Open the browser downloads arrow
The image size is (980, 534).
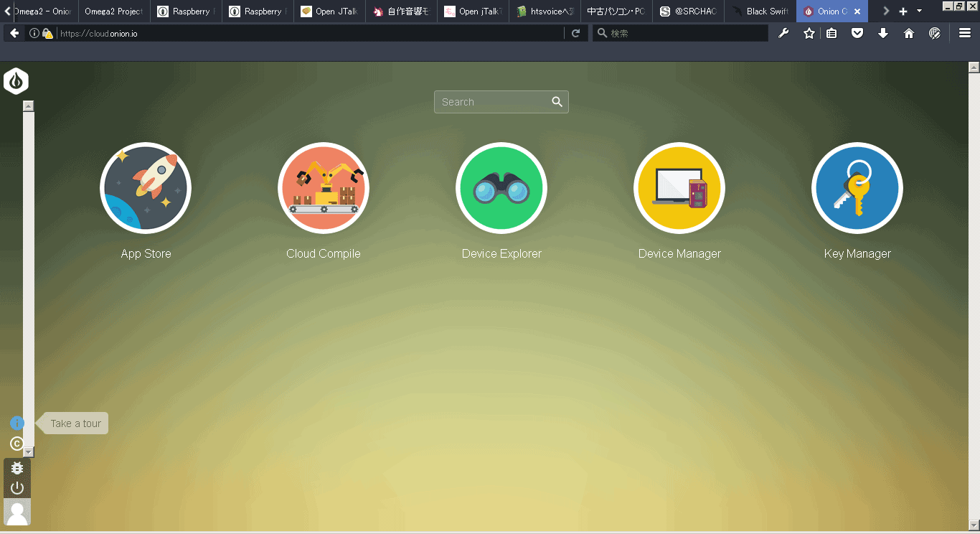883,33
